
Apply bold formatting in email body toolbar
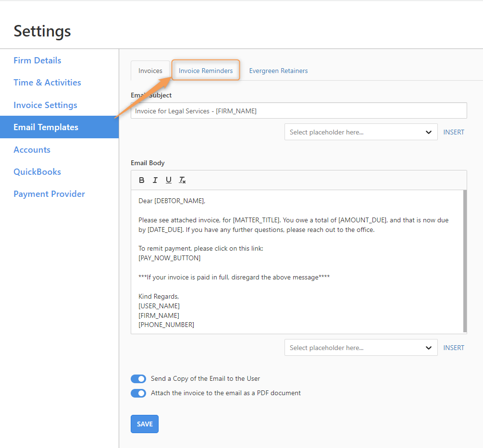click(142, 180)
